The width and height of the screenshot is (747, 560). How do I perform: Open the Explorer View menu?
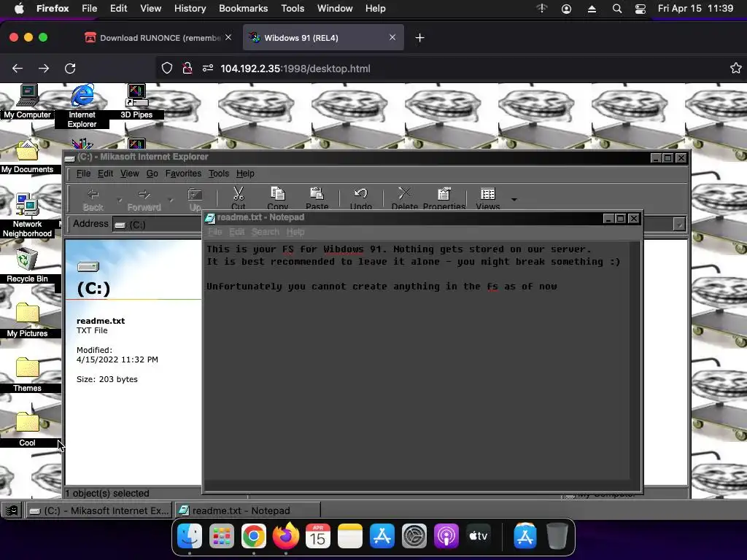coord(130,174)
